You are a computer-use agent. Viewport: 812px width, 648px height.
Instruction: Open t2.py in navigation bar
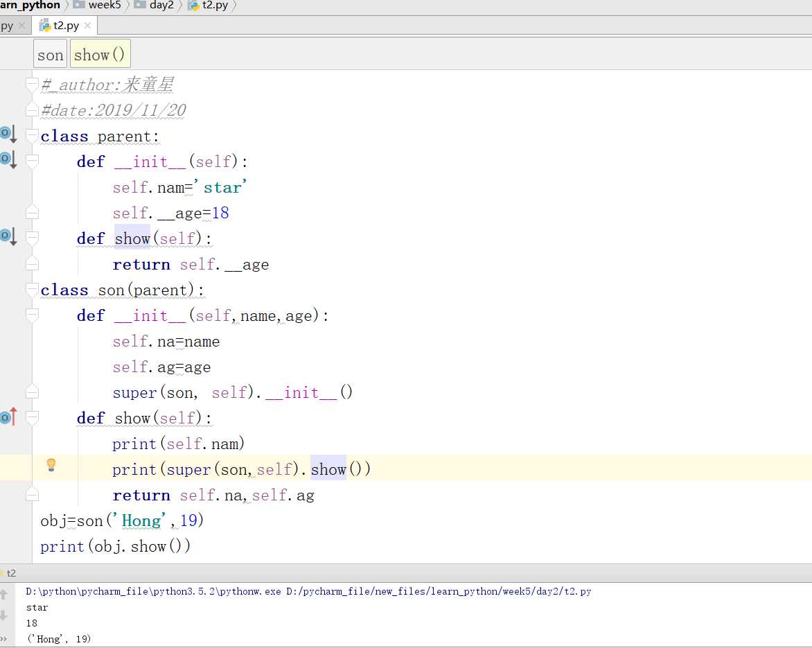(209, 5)
